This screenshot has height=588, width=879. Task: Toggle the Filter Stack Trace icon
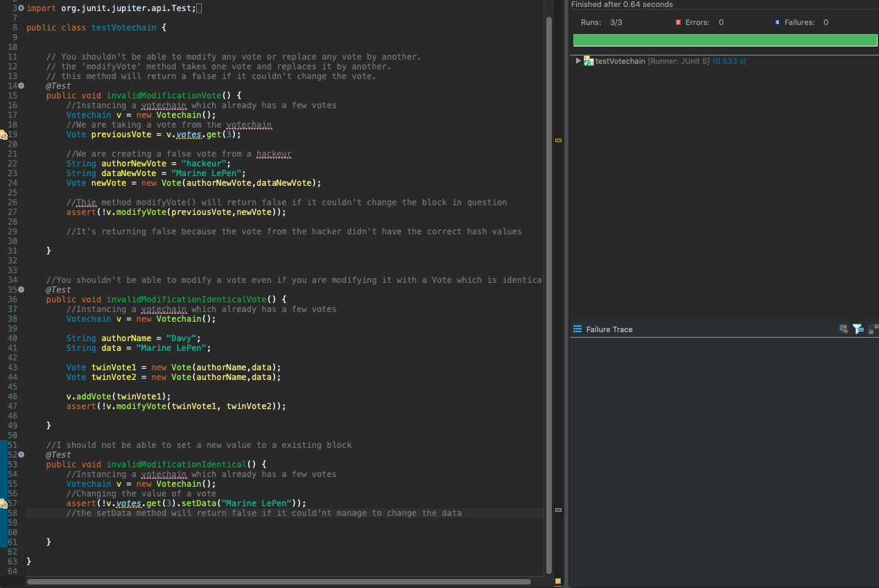tap(858, 329)
